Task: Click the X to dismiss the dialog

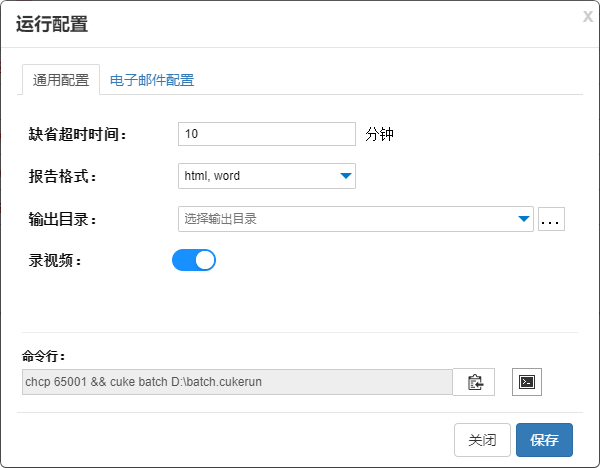Action: click(x=587, y=16)
